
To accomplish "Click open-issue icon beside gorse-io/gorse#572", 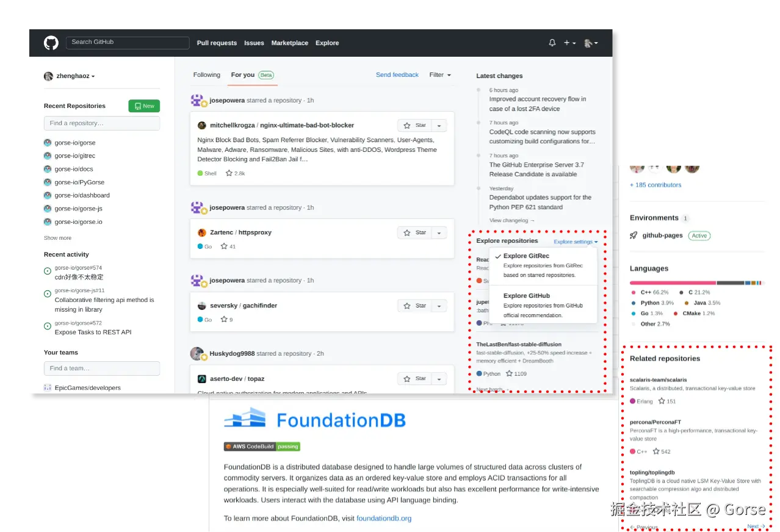I will [48, 326].
